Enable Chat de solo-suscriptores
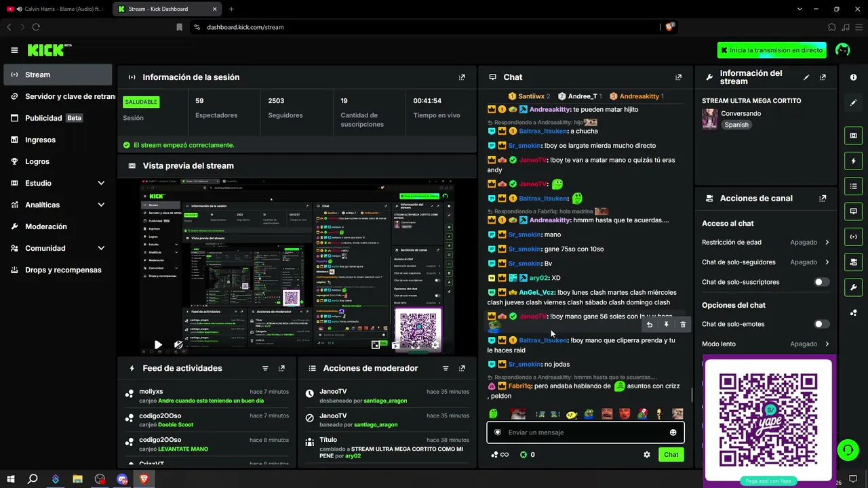The image size is (868, 488). pyautogui.click(x=821, y=282)
